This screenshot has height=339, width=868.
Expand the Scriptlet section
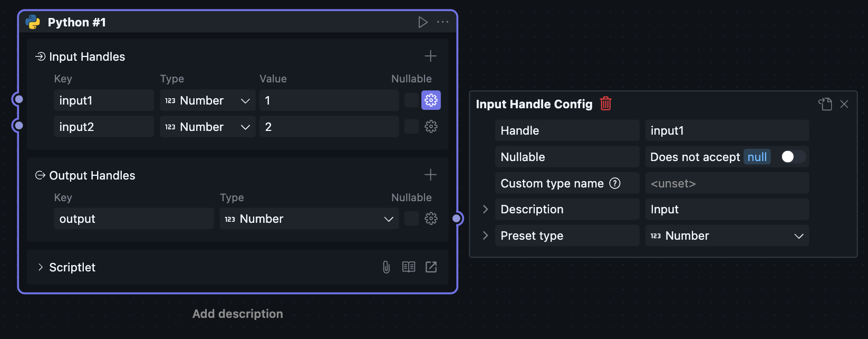41,267
